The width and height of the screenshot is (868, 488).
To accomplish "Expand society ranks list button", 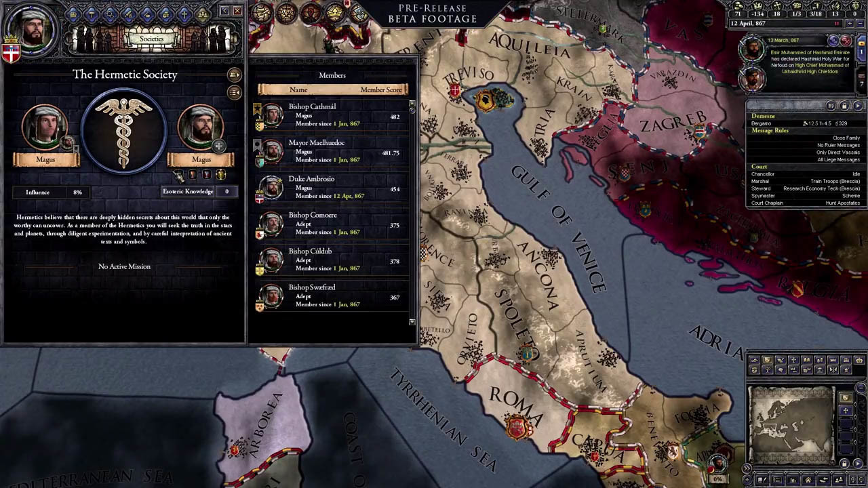I will coord(234,92).
